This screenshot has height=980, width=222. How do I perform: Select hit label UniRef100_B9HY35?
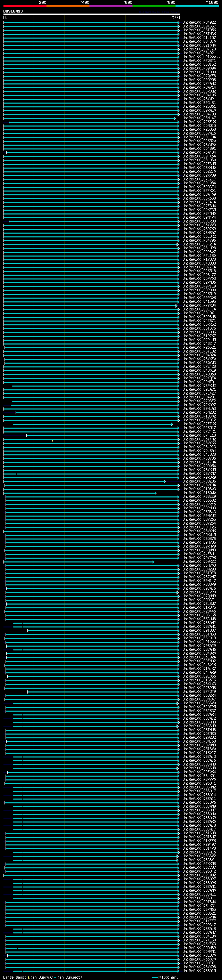tap(199, 543)
